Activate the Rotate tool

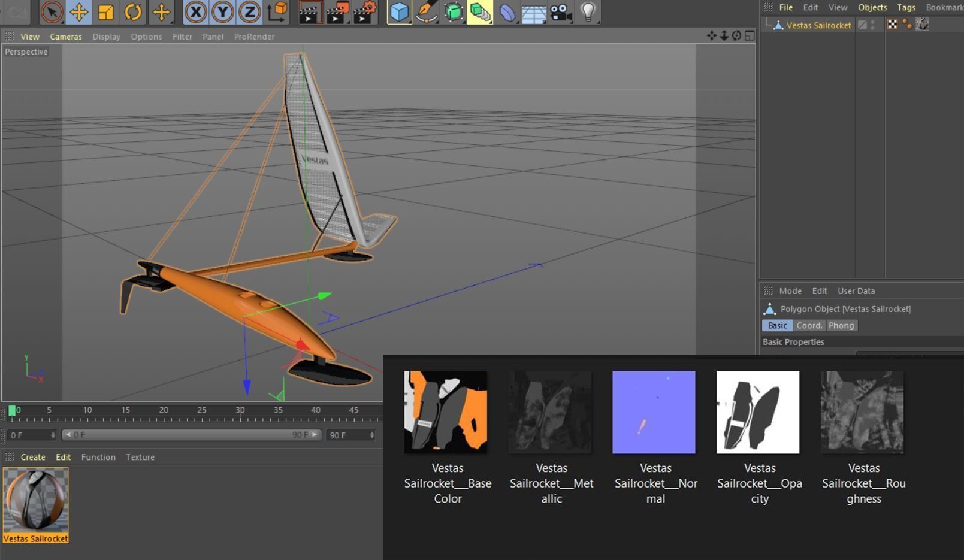point(133,11)
